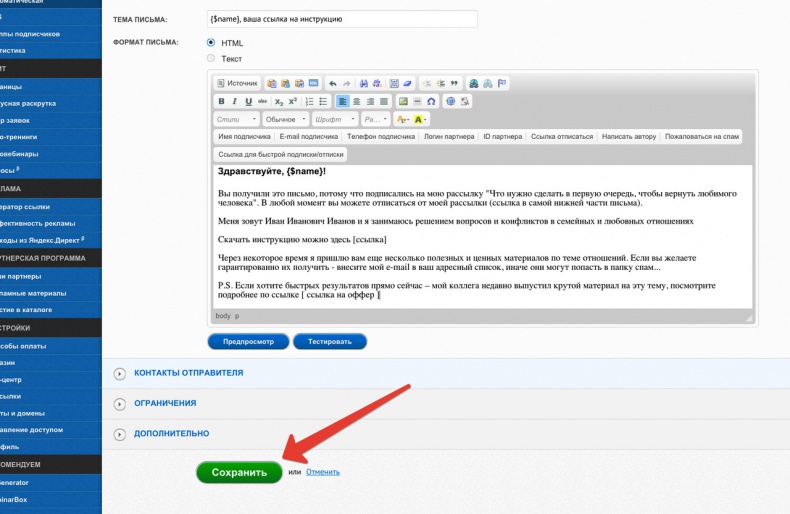The width and height of the screenshot is (790, 514).
Task: Insert block quote
Action: [454, 83]
